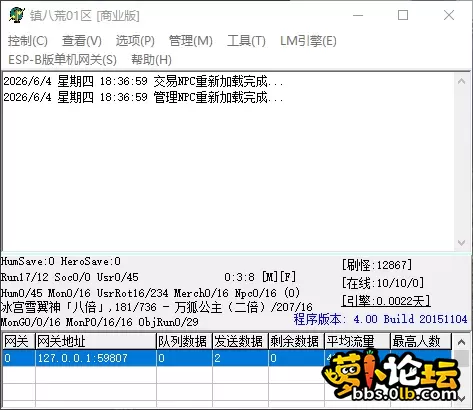Maximize the 镇八荒01区 window
The width and height of the screenshot is (473, 410).
[403, 15]
